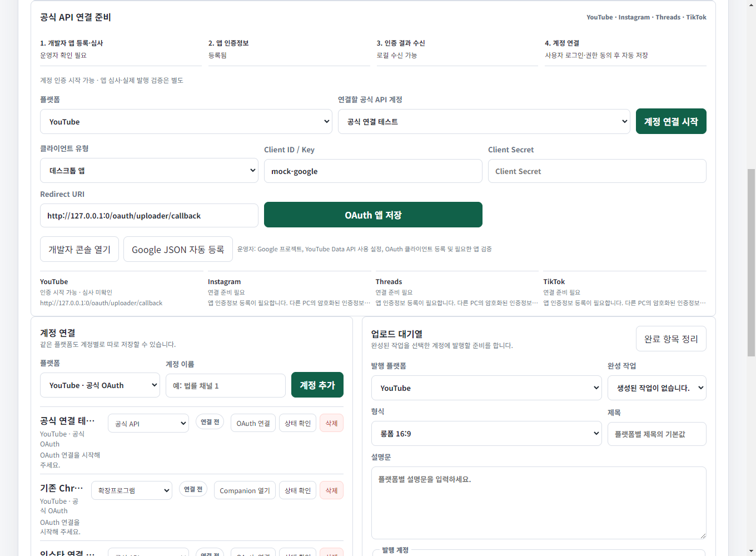The width and height of the screenshot is (756, 556).
Task: Click the '공식 API 연결 준비' heading
Action: [76, 17]
